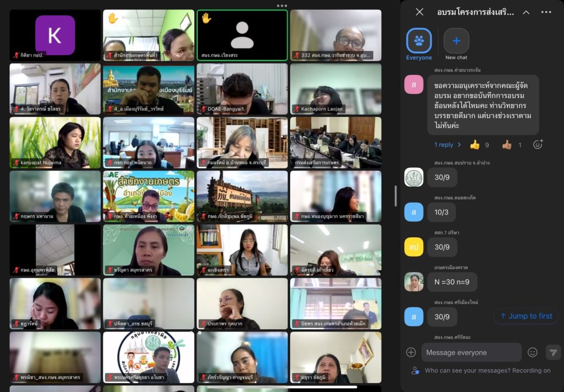Toggle the thumbs up reaction with 1 count
This screenshot has width=564, height=392.
pyautogui.click(x=512, y=145)
